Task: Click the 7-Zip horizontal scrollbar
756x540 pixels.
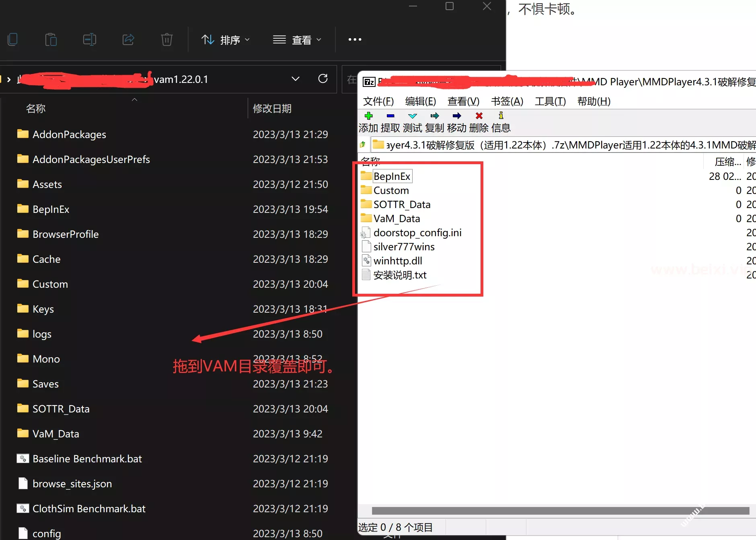Action: tap(561, 511)
